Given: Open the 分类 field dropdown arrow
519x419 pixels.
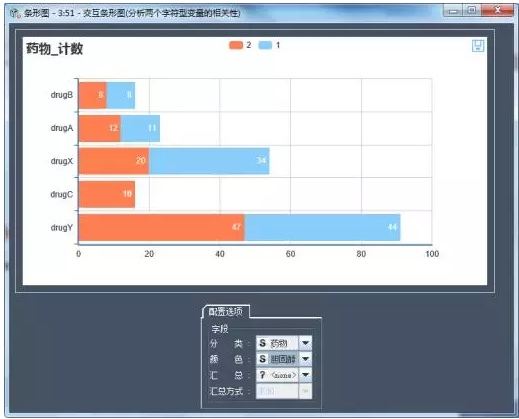Looking at the screenshot, I should pos(305,343).
